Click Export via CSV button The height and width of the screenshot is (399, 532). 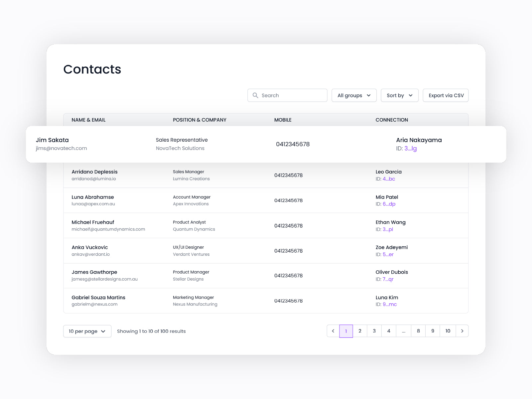pyautogui.click(x=446, y=95)
